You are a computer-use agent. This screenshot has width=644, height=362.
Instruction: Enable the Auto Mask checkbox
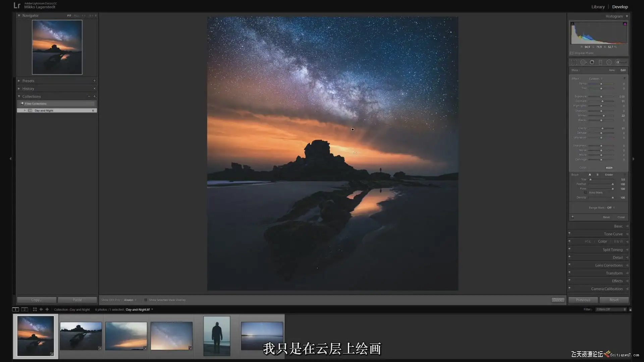click(x=586, y=193)
